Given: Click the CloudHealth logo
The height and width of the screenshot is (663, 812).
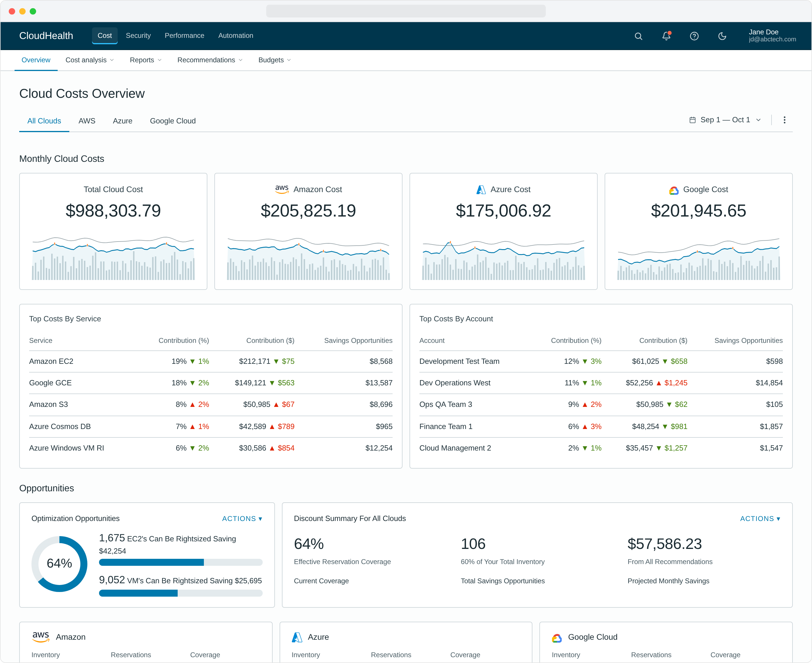Looking at the screenshot, I should tap(46, 36).
